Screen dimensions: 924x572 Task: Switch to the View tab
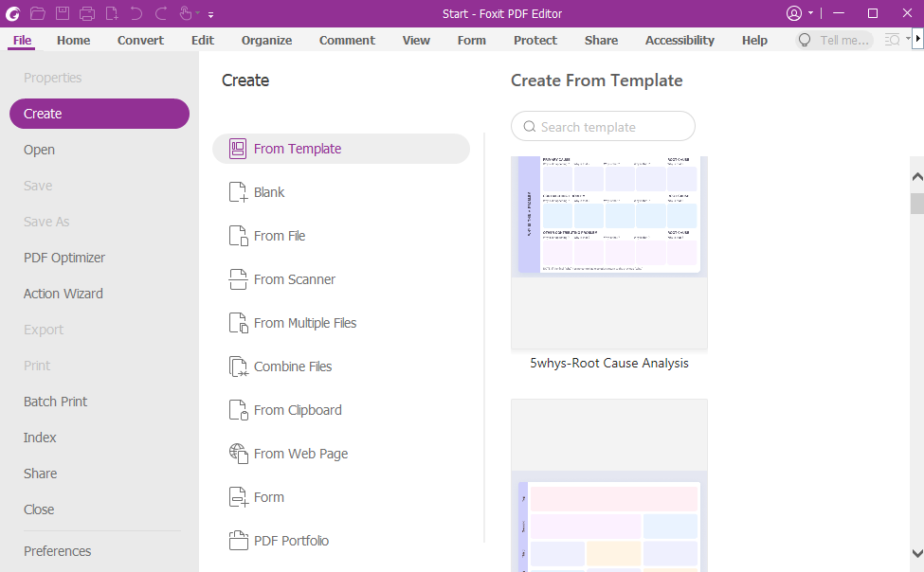416,40
